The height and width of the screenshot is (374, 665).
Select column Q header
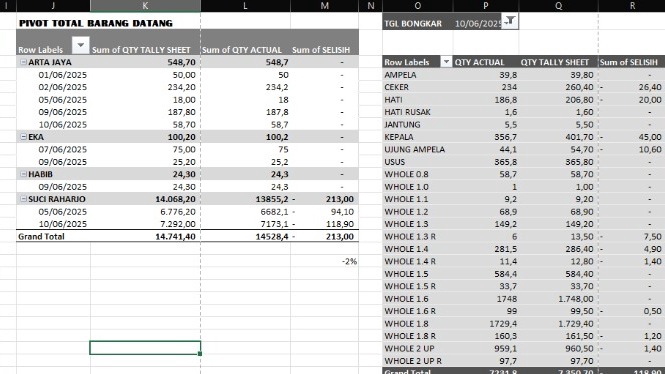click(559, 6)
